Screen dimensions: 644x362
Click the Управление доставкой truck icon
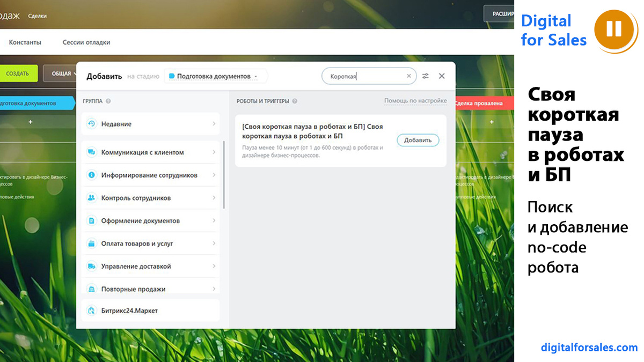91,266
